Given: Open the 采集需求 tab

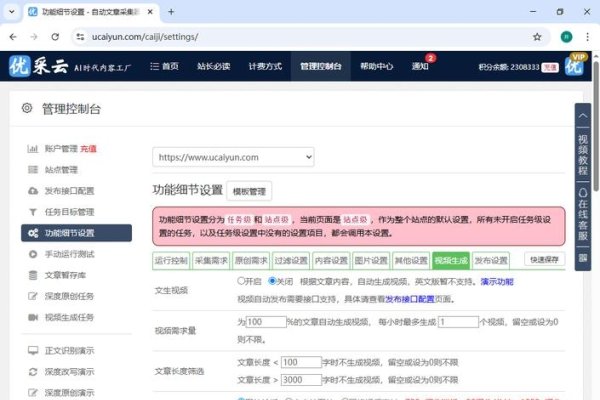Looking at the screenshot, I should (x=211, y=261).
